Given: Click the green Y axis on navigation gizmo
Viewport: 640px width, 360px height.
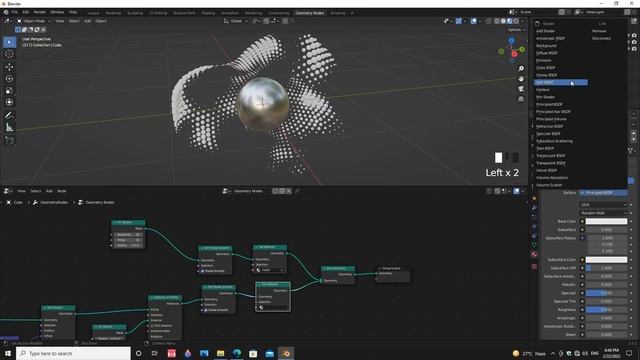Looking at the screenshot, I should click(x=522, y=49).
